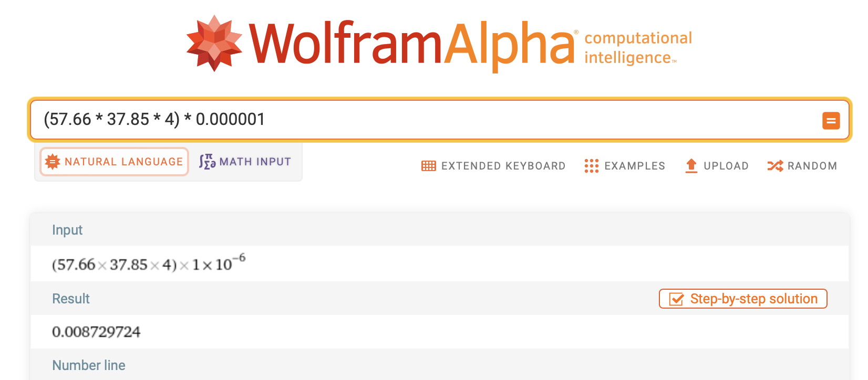Click the result value 0.008729724
Screen dimensions: 868x380
(96, 332)
